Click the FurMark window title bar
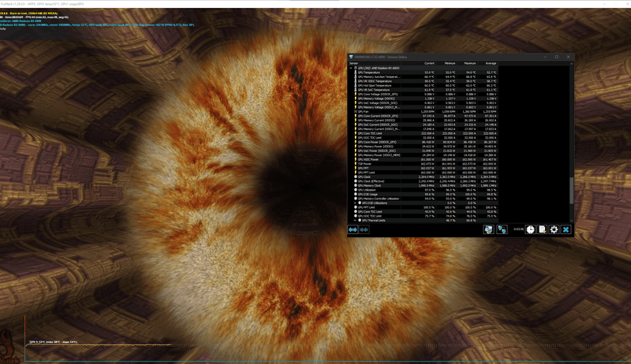This screenshot has width=631, height=364. tap(315, 4)
